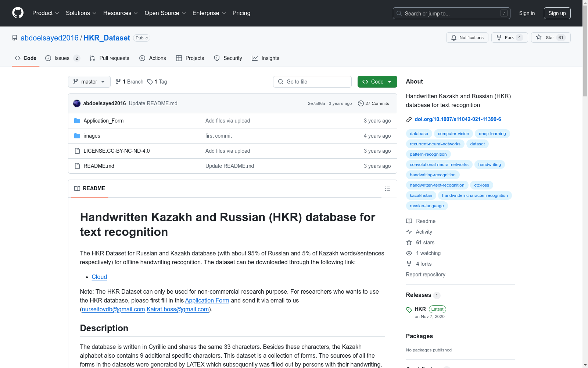588x368 pixels.
Task: Click the Fork icon
Action: click(x=499, y=38)
